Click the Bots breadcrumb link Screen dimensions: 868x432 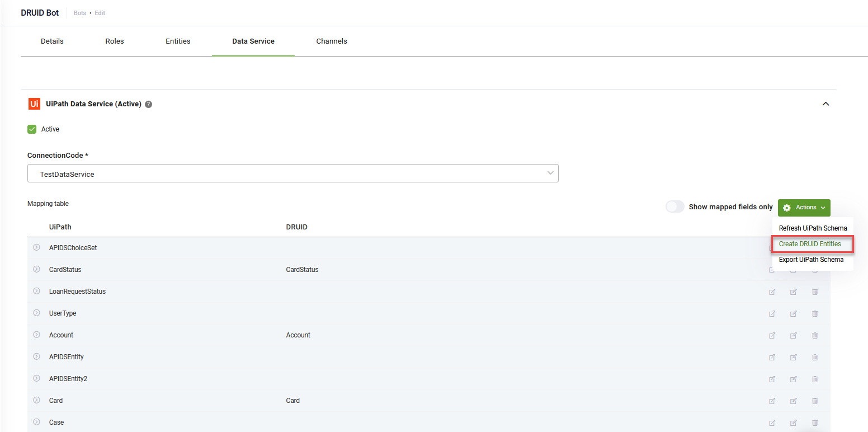click(80, 13)
